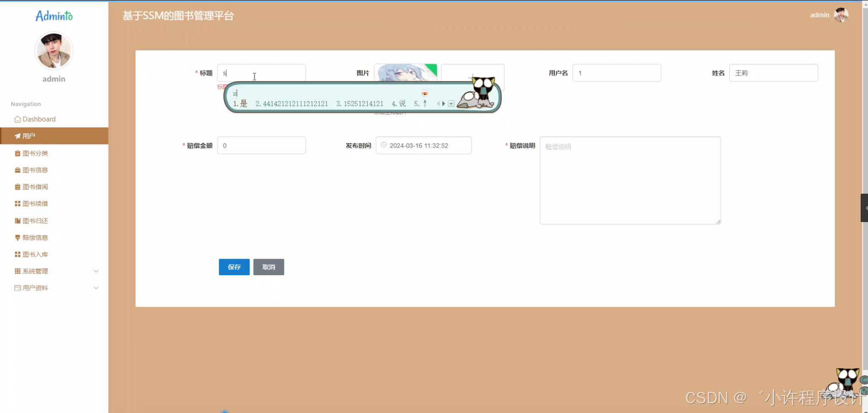Click the 图书入库 grid icon
Image resolution: width=868 pixels, height=413 pixels.
(16, 254)
